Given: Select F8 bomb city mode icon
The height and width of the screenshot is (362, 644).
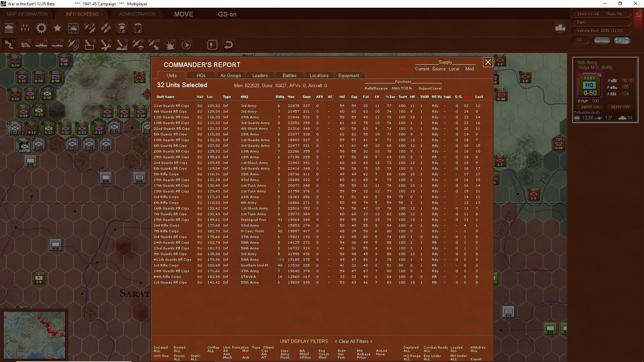Looking at the screenshot, I should 122,45.
